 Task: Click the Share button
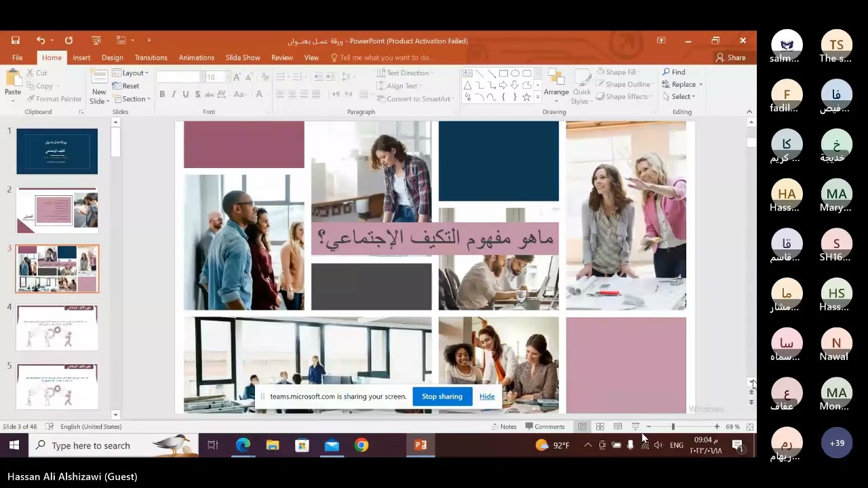[731, 58]
